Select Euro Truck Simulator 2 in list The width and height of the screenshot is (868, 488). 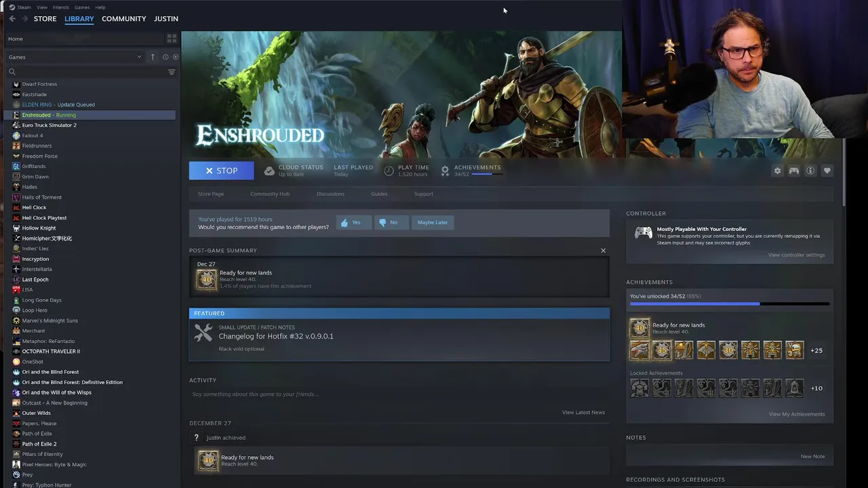pyautogui.click(x=49, y=125)
